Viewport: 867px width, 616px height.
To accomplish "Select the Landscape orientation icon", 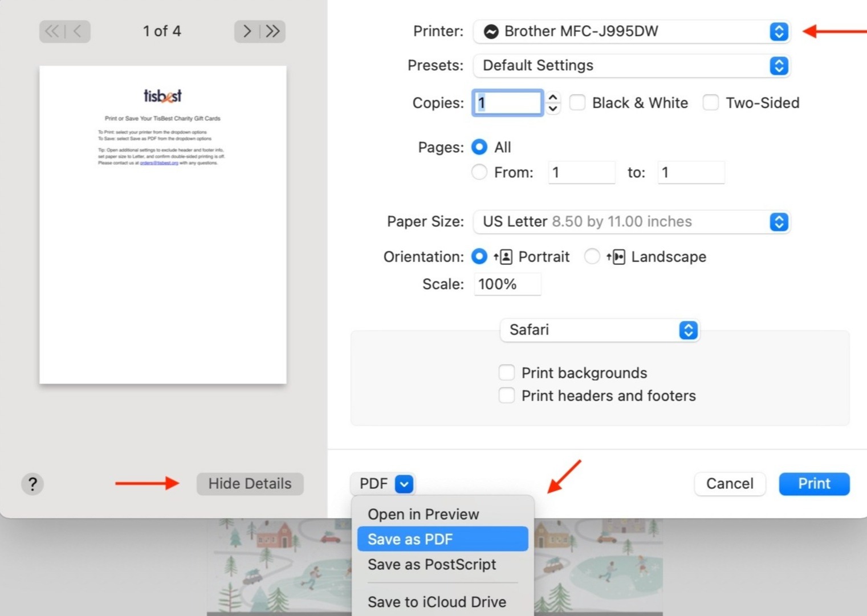I will [x=618, y=256].
